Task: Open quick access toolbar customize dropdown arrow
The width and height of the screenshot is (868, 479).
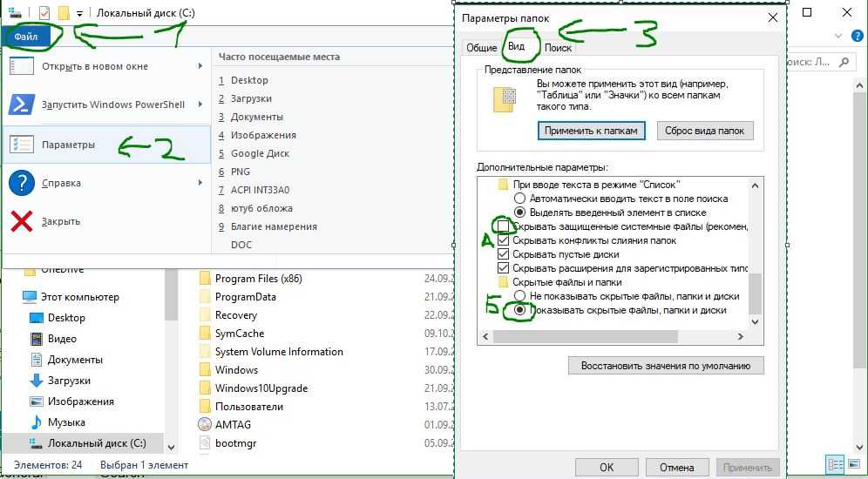Action: (79, 13)
